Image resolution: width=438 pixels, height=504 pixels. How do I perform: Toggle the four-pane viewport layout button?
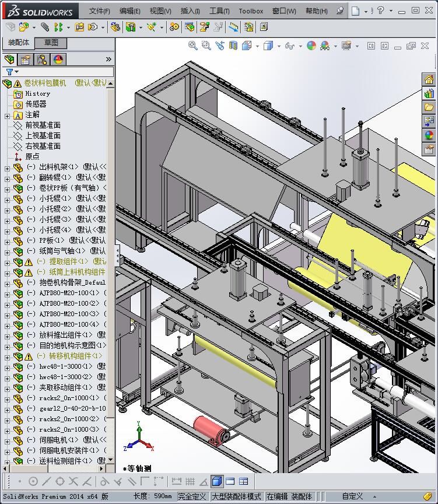point(244,481)
